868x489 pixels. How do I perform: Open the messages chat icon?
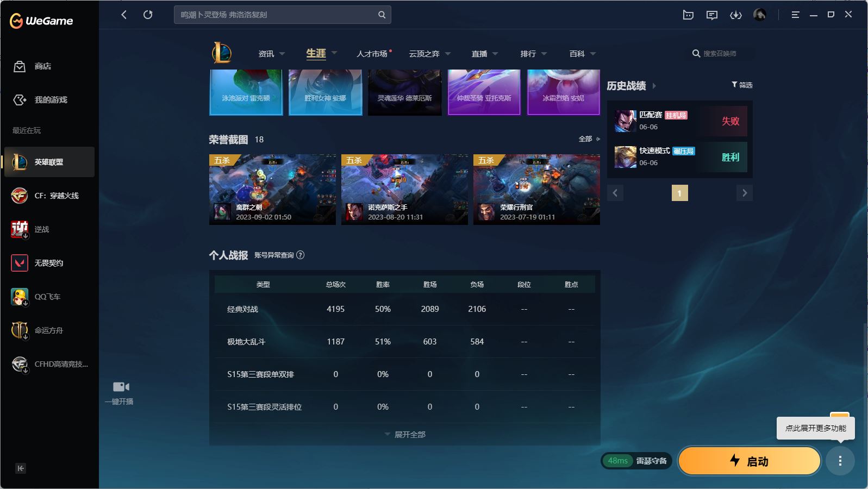click(x=711, y=15)
